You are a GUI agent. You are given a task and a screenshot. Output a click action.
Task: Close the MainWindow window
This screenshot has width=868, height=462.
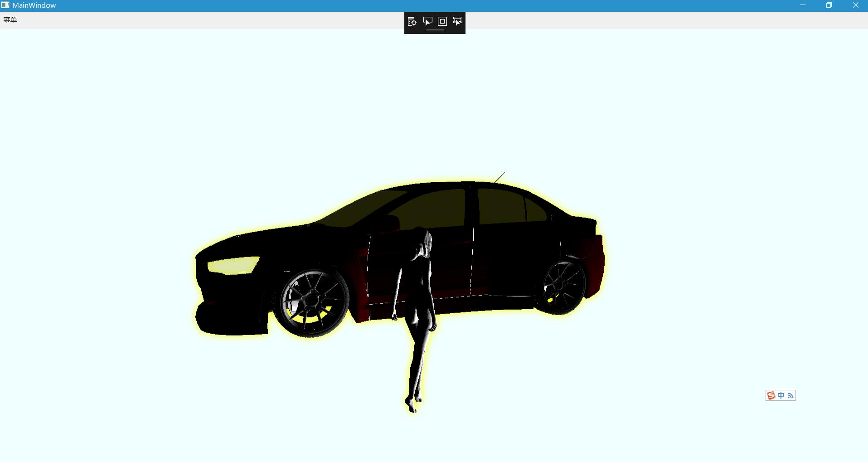[855, 5]
